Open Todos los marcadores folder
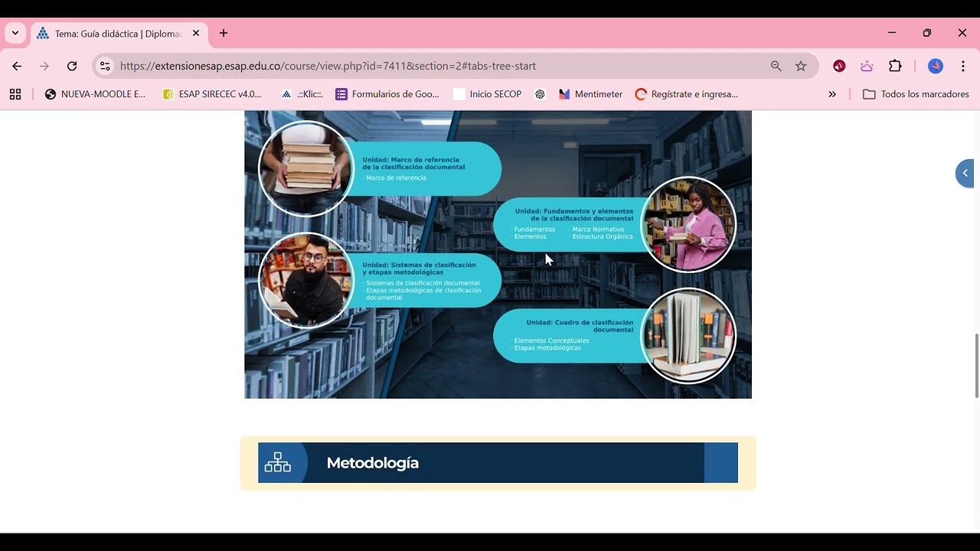980x551 pixels. tap(916, 94)
